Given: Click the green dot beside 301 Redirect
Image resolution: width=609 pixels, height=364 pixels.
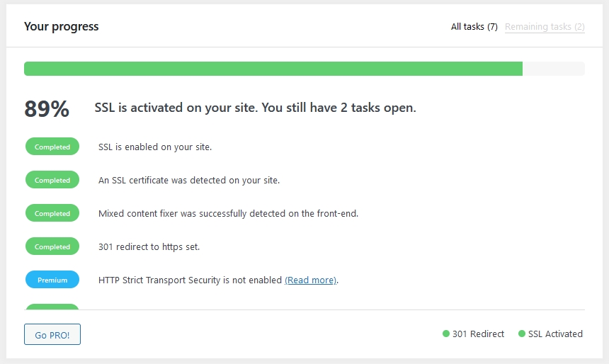Looking at the screenshot, I should (446, 334).
